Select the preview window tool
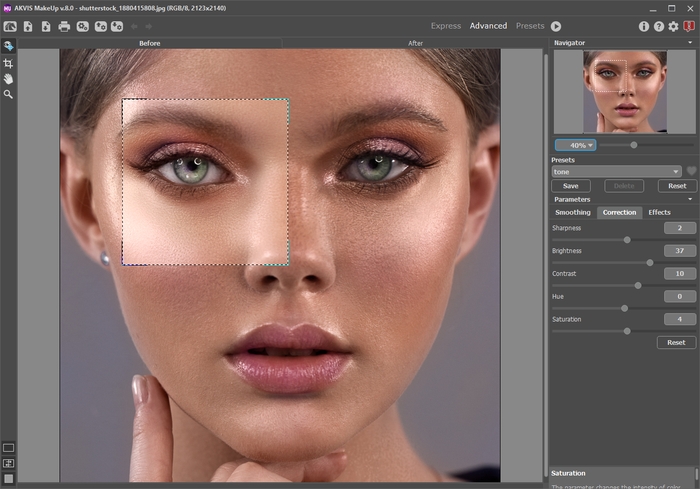 (8, 46)
